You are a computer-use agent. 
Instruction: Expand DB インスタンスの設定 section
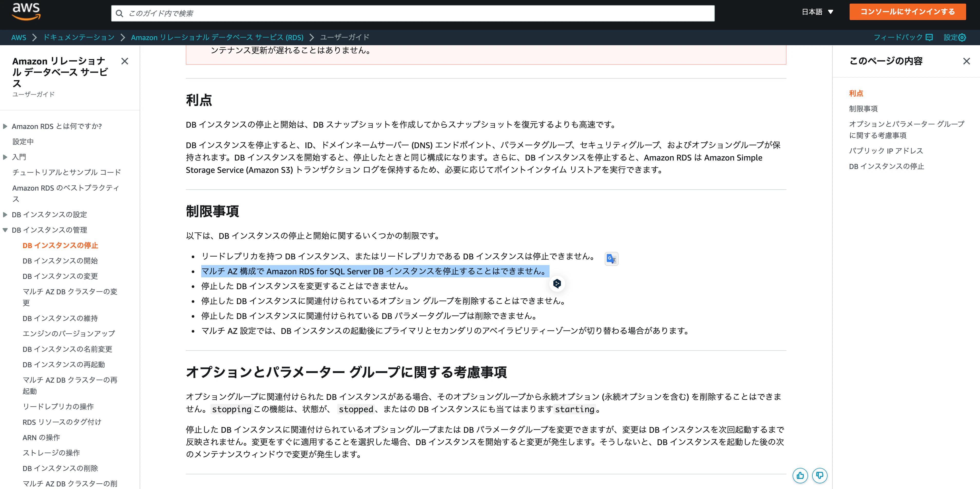(5, 215)
